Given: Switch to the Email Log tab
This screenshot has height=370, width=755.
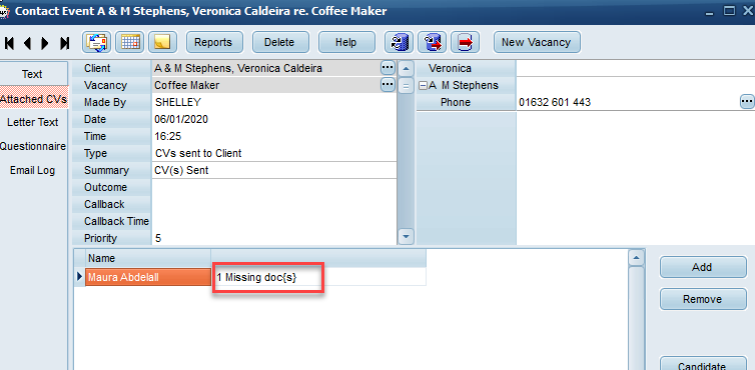Looking at the screenshot, I should pyautogui.click(x=32, y=171).
